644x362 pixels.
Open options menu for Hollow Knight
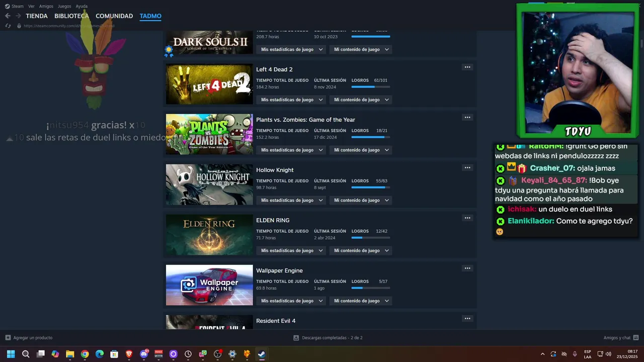pos(467,167)
